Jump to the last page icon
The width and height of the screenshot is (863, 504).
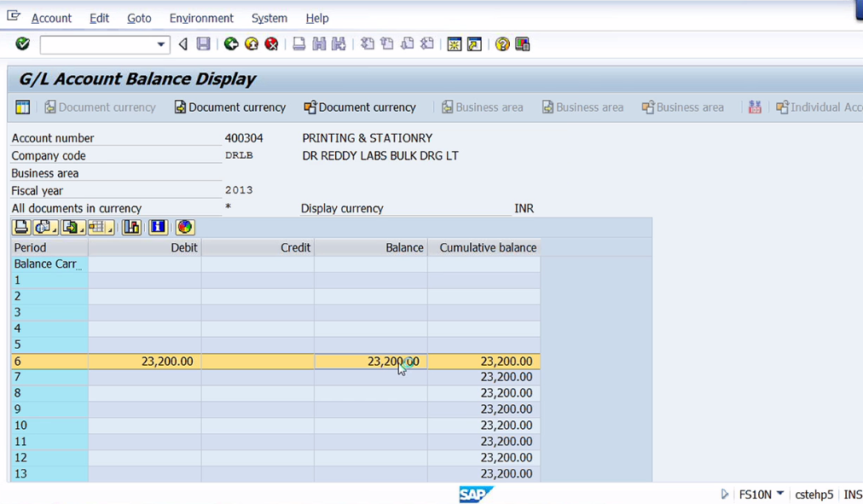point(427,44)
